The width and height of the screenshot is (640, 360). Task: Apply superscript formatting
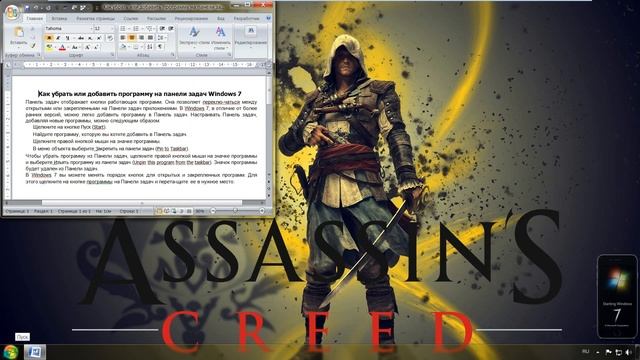(x=99, y=38)
